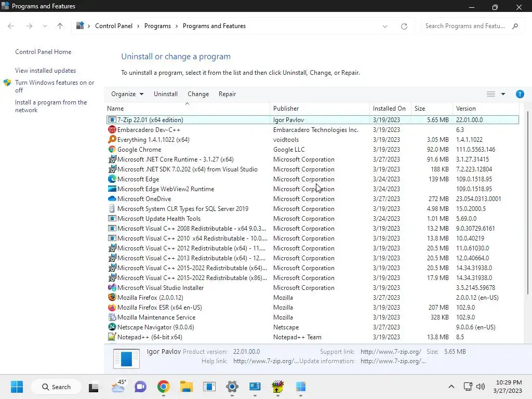The image size is (532, 399).
Task: Open the weather widget showing 45°
Action: (x=118, y=387)
